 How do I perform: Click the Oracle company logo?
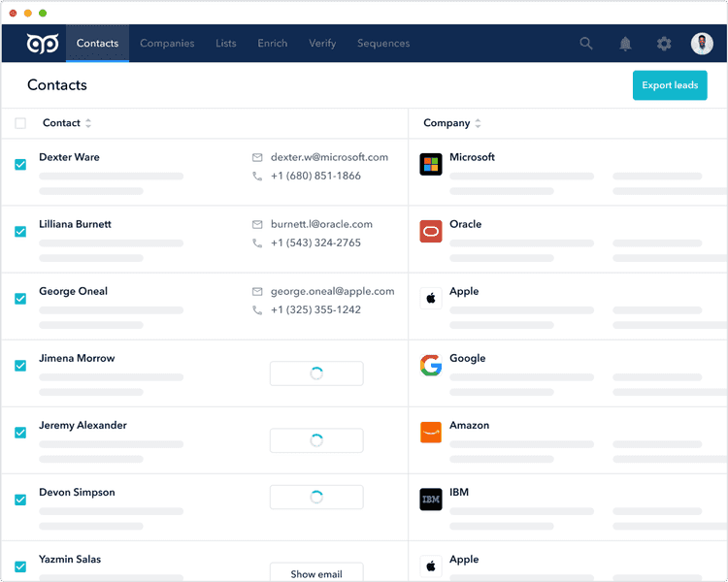tap(431, 231)
